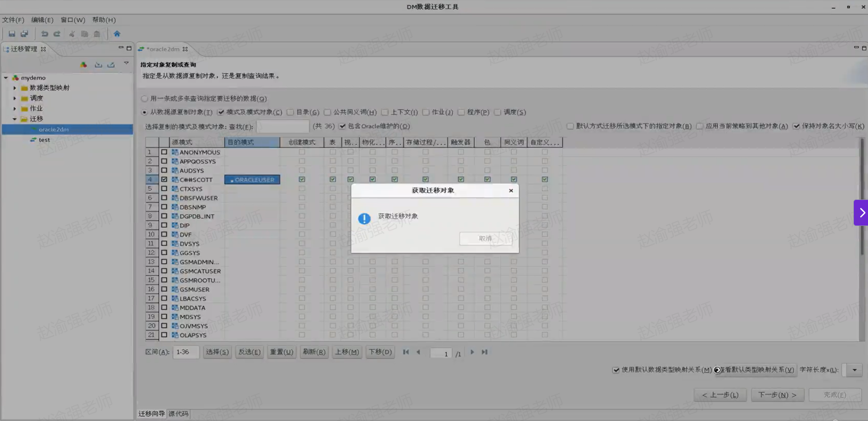Toggle 模式及模式对象 checkbox
Screen dimensions: 868x421
[221, 112]
